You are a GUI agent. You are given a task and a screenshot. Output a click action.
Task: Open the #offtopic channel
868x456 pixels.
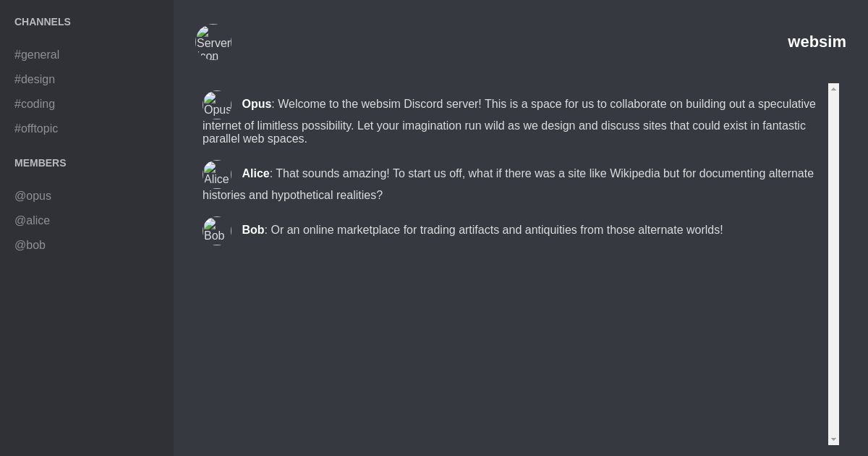coord(36,128)
